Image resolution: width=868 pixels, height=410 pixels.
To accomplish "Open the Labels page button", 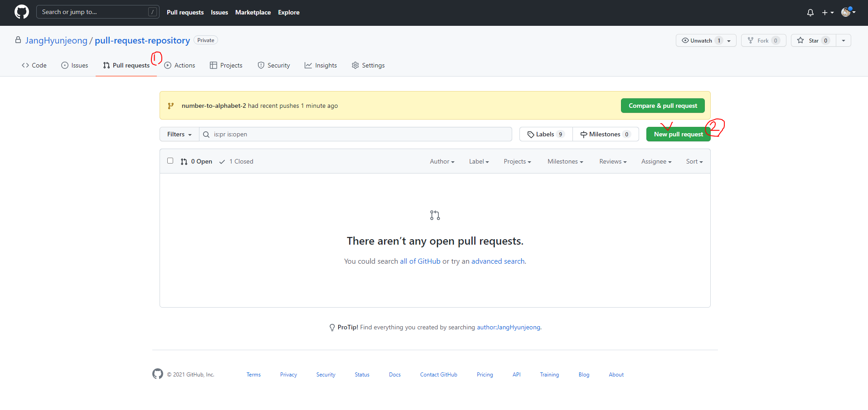I will 546,134.
